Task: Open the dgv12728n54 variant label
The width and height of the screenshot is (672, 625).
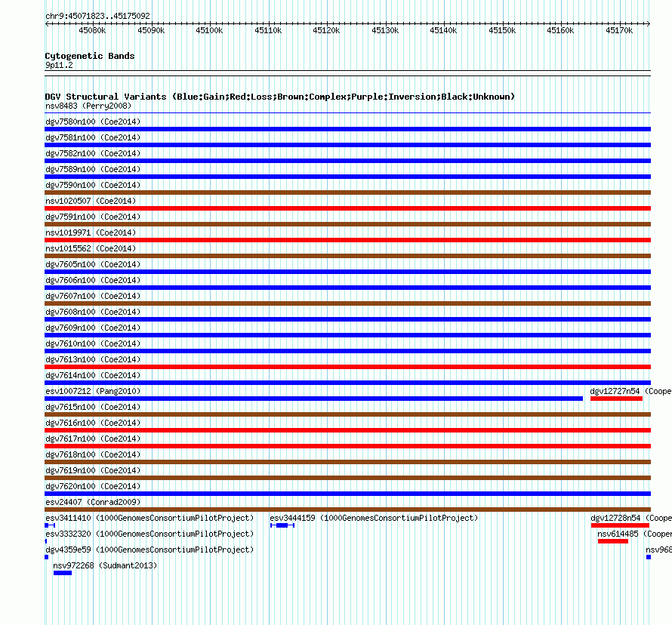Action: [631, 518]
